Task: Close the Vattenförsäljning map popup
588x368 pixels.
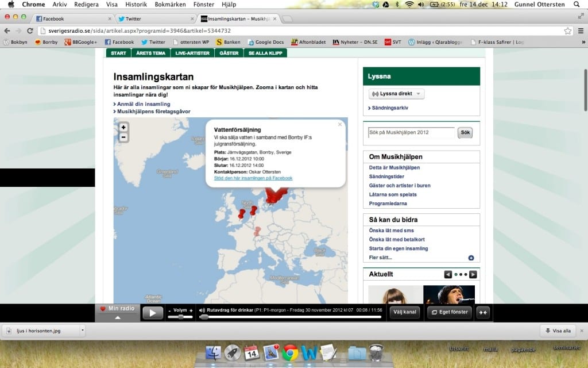Action: point(340,124)
